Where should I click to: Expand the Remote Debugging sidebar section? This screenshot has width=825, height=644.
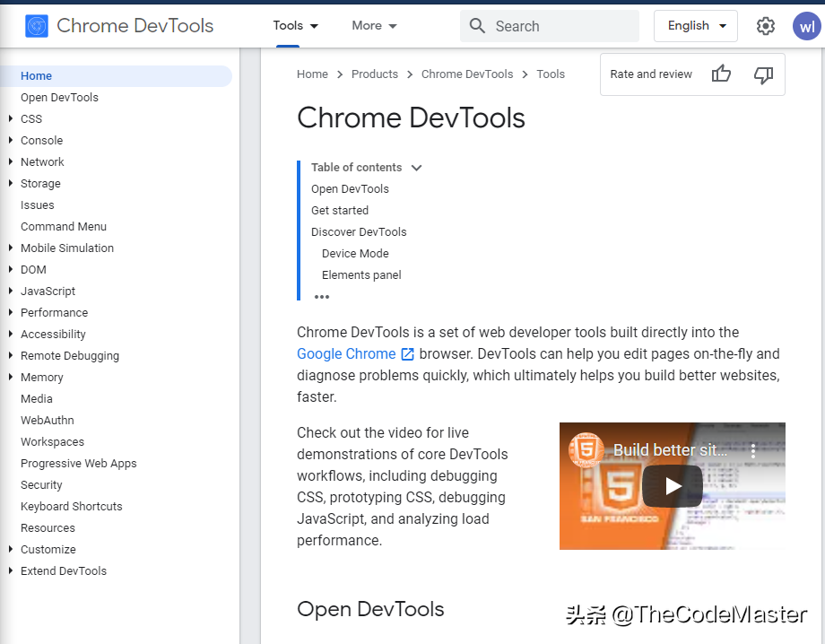coord(11,356)
